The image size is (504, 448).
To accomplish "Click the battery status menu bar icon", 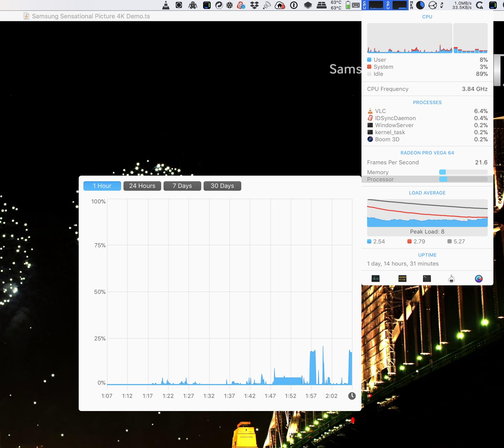I will point(348,5).
